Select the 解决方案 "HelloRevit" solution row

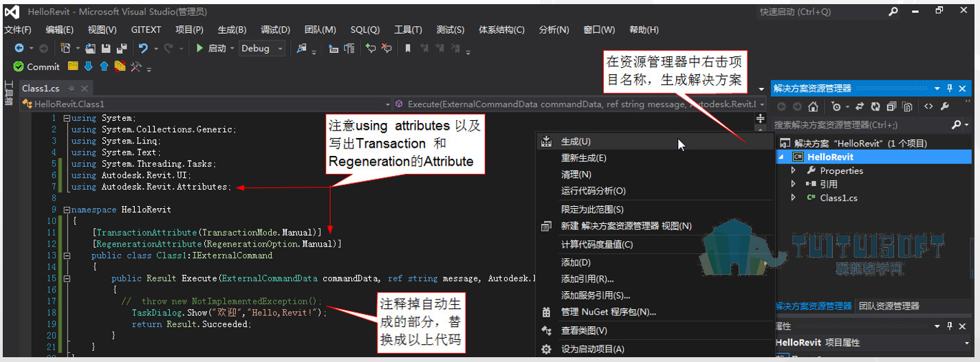click(873, 144)
